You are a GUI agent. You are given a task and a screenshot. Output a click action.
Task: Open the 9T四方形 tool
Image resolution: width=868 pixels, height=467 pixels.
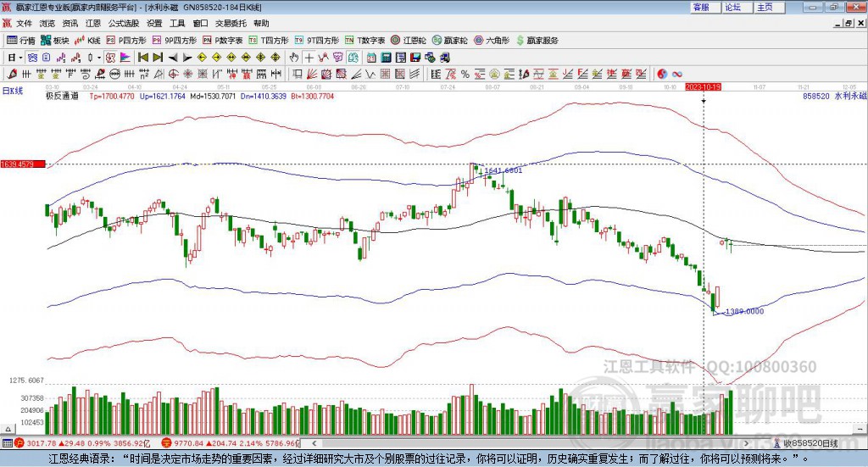click(317, 41)
